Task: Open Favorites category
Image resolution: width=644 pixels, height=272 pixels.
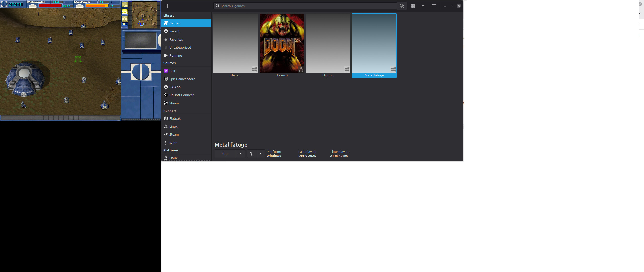Action: point(176,39)
